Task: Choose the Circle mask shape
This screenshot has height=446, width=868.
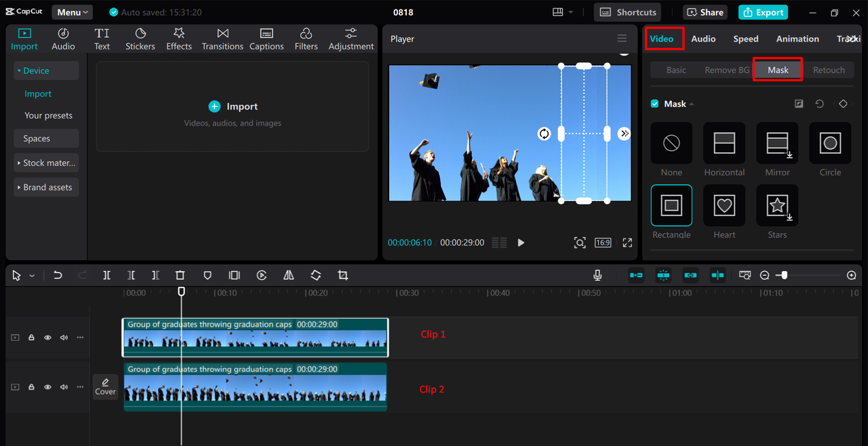Action: [x=830, y=143]
